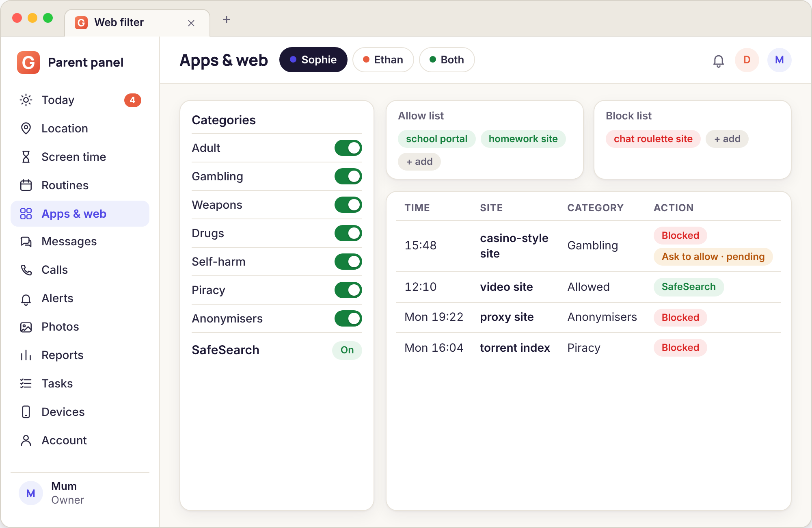Screen dimensions: 812x528
Task: Select the Apps & web grid icon
Action: click(26, 214)
